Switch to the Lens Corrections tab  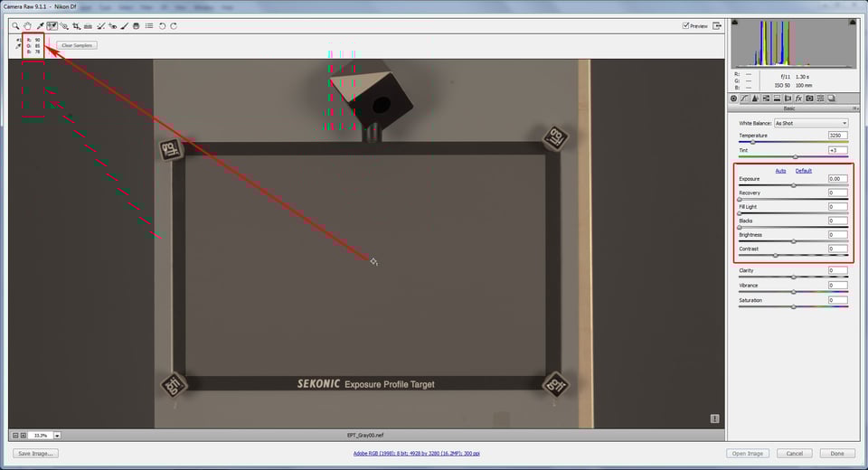788,98
